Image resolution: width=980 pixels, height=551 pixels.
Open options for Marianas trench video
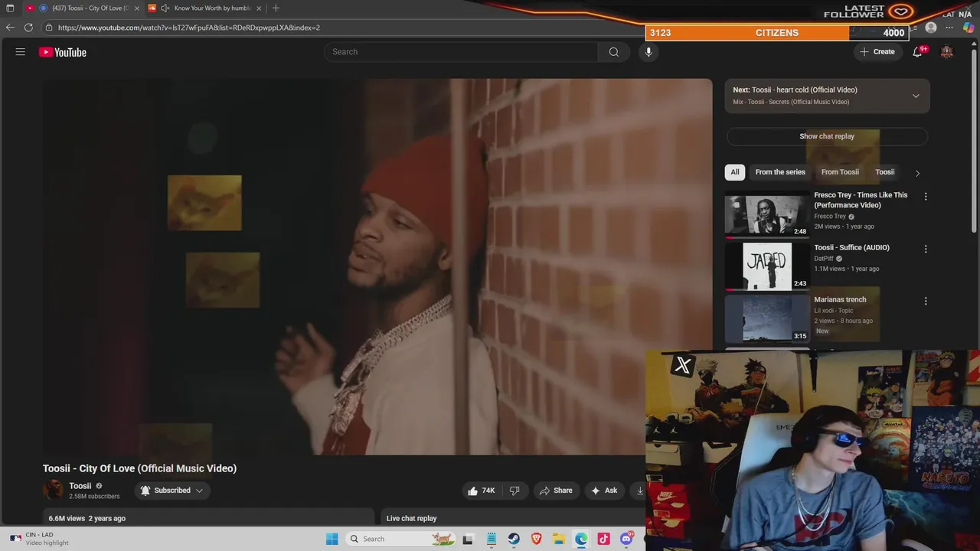point(926,302)
